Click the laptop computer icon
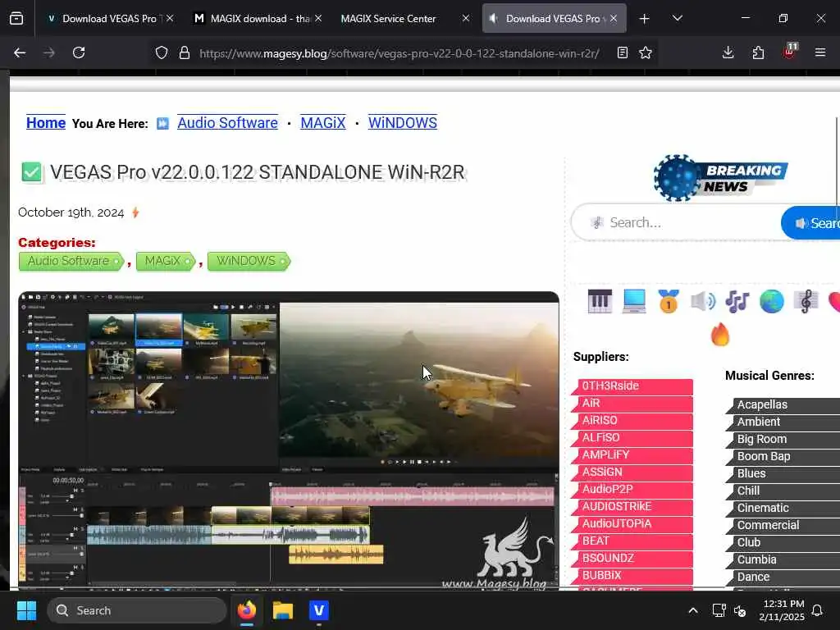Viewport: 840px width, 630px height. point(634,301)
